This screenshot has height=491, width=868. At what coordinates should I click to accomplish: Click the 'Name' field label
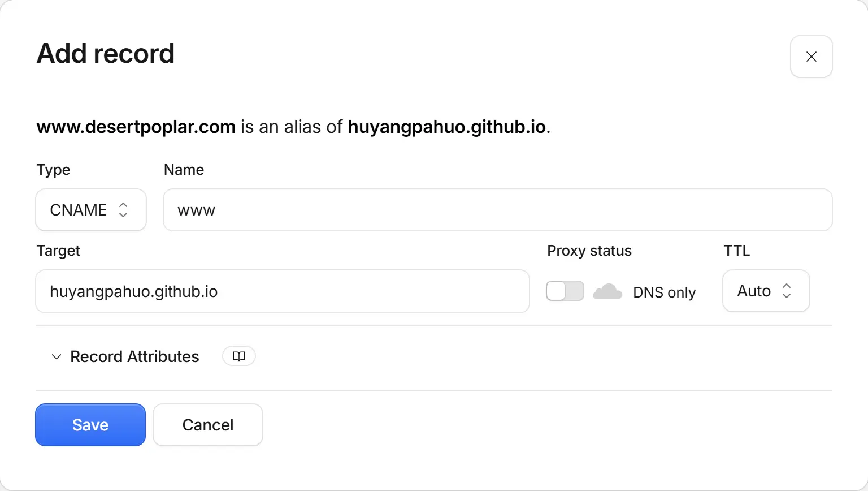[184, 170]
